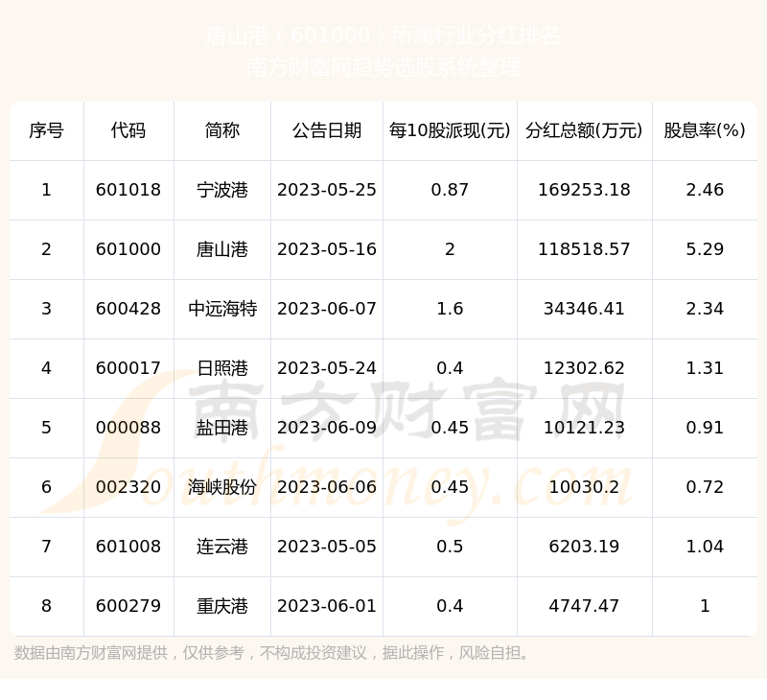
Task: Click per-10-share payout 0.87
Action: [450, 190]
